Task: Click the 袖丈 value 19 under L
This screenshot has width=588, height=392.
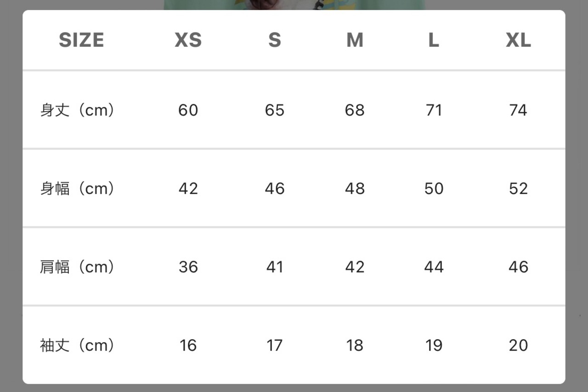Action: [434, 345]
